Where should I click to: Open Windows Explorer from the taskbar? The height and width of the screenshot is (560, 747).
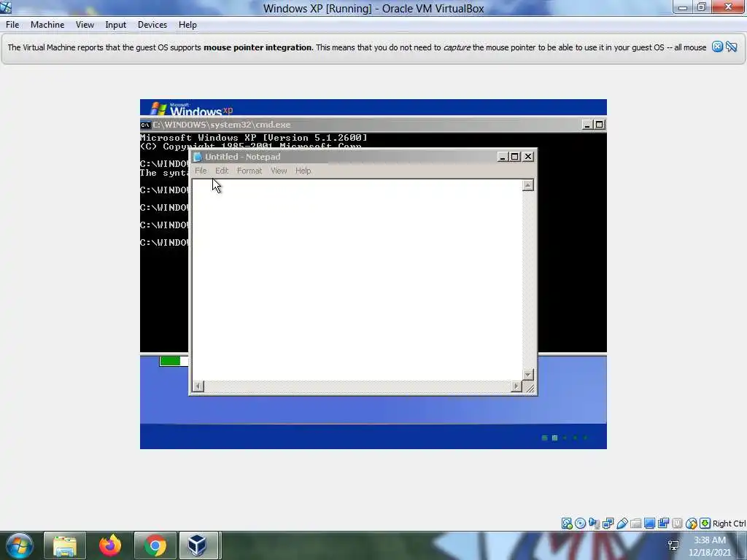(x=65, y=545)
